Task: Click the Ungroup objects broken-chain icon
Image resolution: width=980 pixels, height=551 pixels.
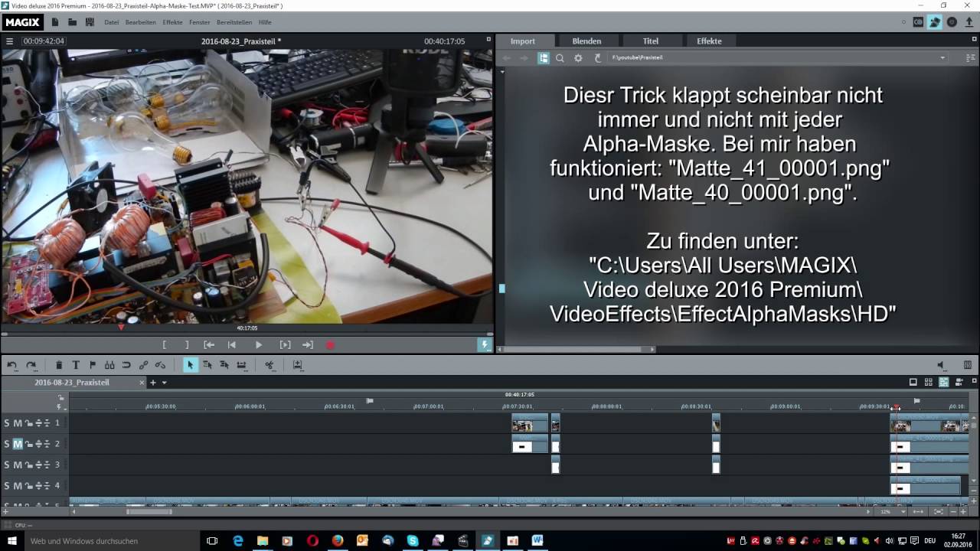Action: point(160,365)
